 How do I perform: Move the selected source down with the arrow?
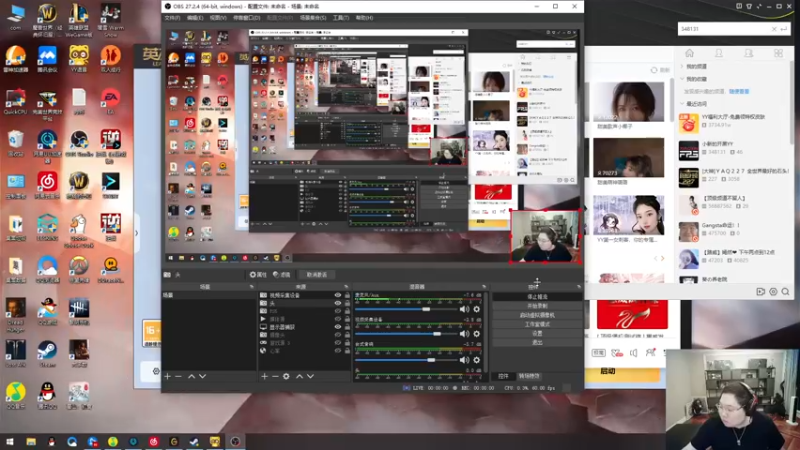pyautogui.click(x=310, y=377)
